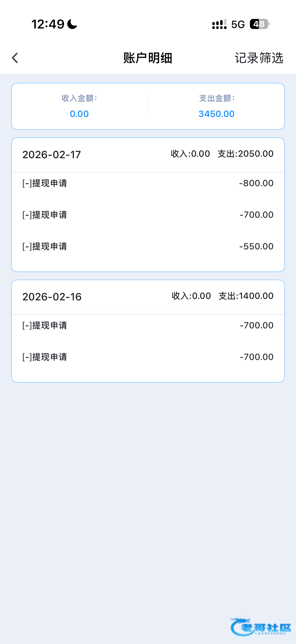Screen dimensions: 296x644
Task: Open the -550.00 提现申请 record
Action: tap(148, 247)
